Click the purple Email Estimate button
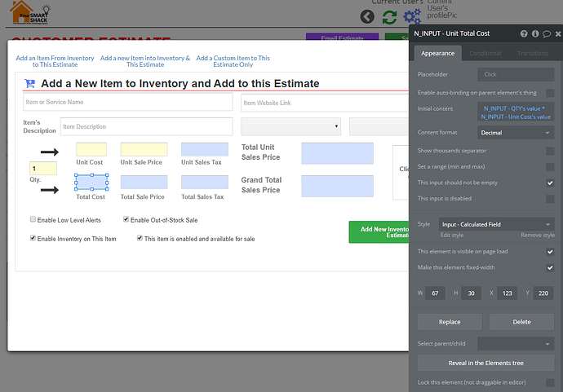563x392 pixels. (x=342, y=37)
